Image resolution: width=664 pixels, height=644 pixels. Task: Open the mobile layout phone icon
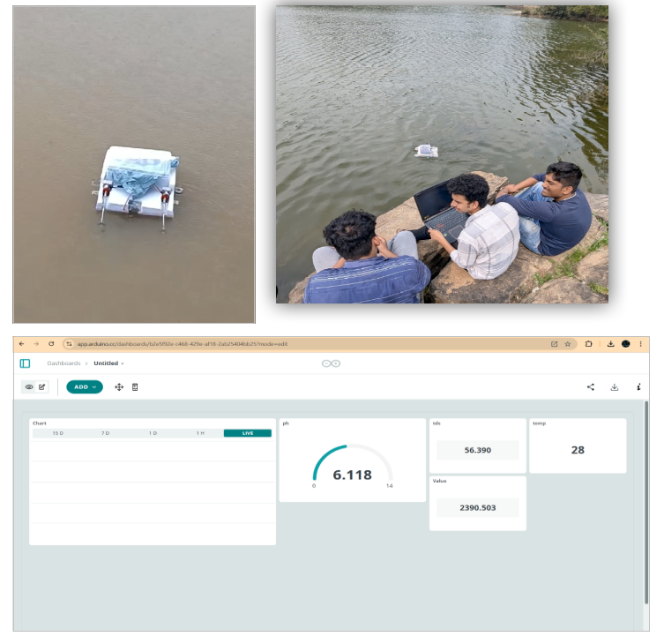pyautogui.click(x=135, y=387)
